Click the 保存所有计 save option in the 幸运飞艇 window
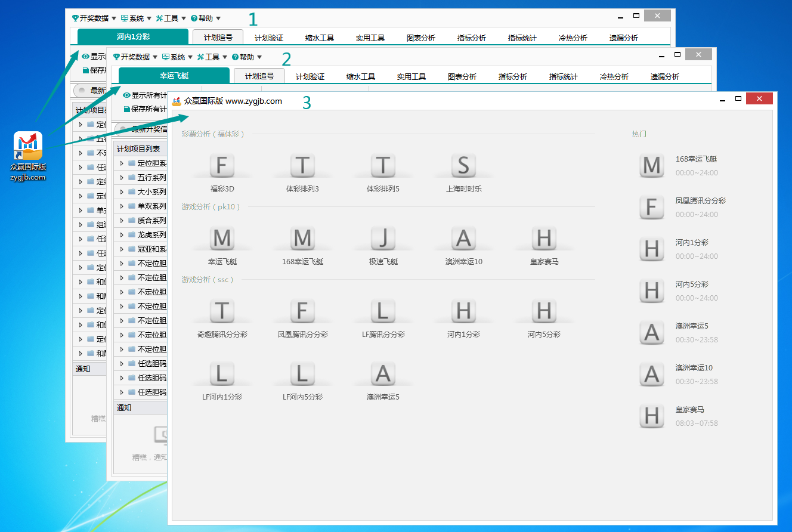Image resolution: width=792 pixels, height=532 pixels. click(x=145, y=109)
